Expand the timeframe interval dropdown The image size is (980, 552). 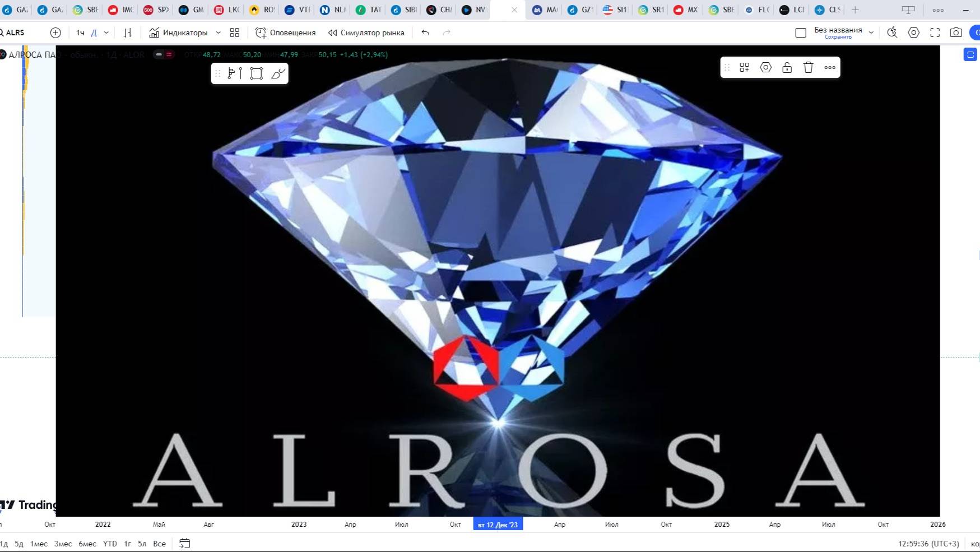tap(106, 33)
